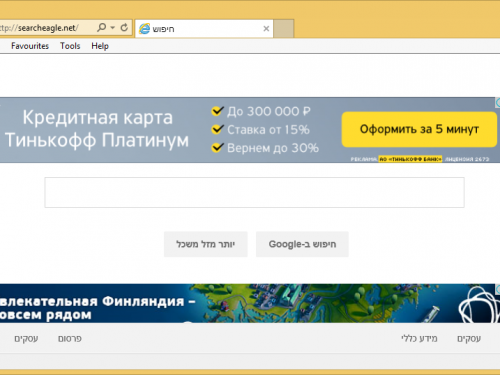
Task: Open the address bar dropdown arrow
Action: point(113,28)
